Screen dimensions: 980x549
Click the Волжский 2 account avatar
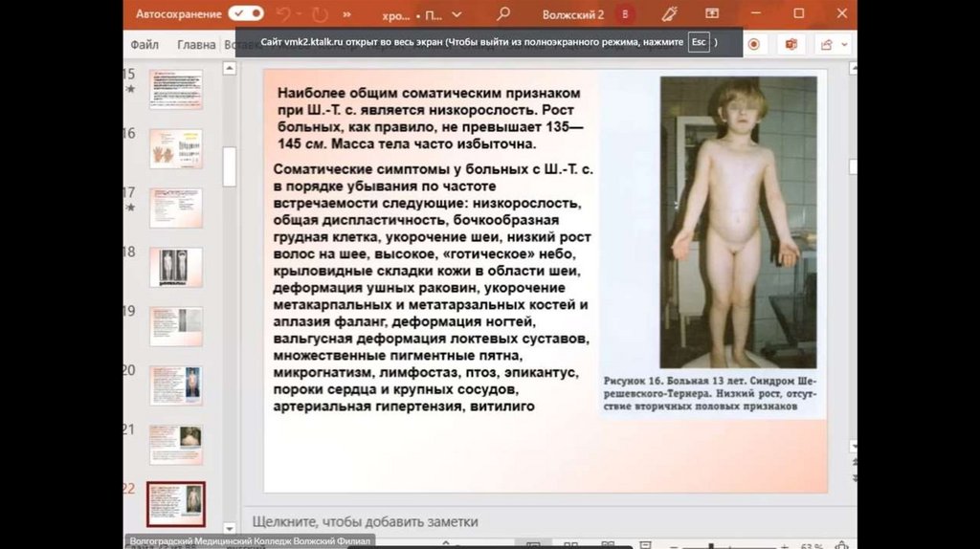coord(625,14)
